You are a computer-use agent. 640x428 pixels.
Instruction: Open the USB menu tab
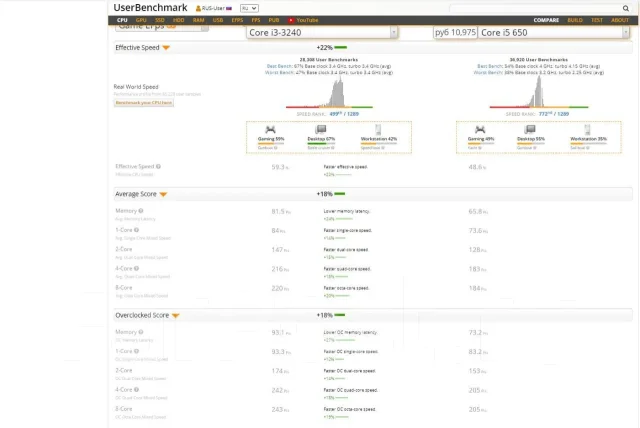tap(218, 20)
